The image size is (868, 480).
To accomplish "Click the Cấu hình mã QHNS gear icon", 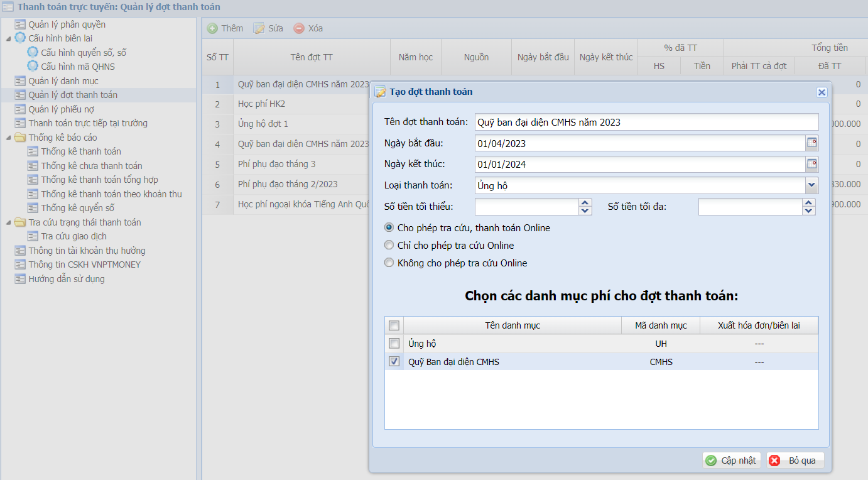I will click(x=33, y=67).
